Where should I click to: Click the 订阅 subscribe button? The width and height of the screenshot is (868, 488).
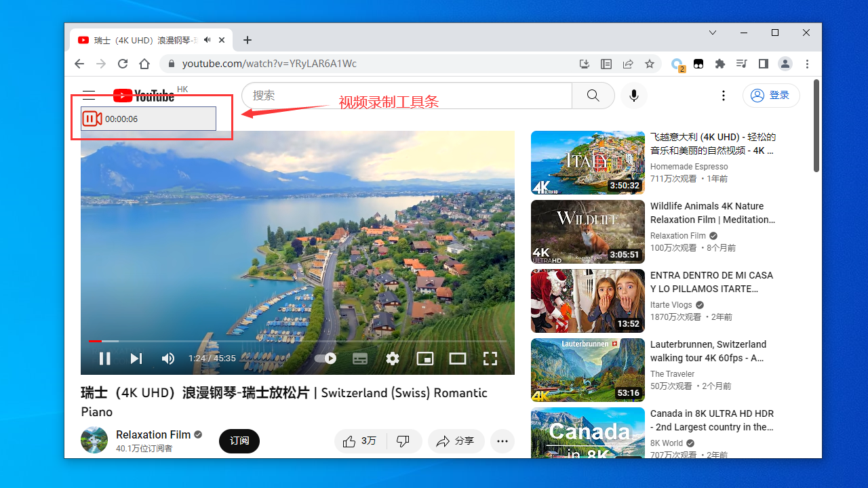click(239, 441)
